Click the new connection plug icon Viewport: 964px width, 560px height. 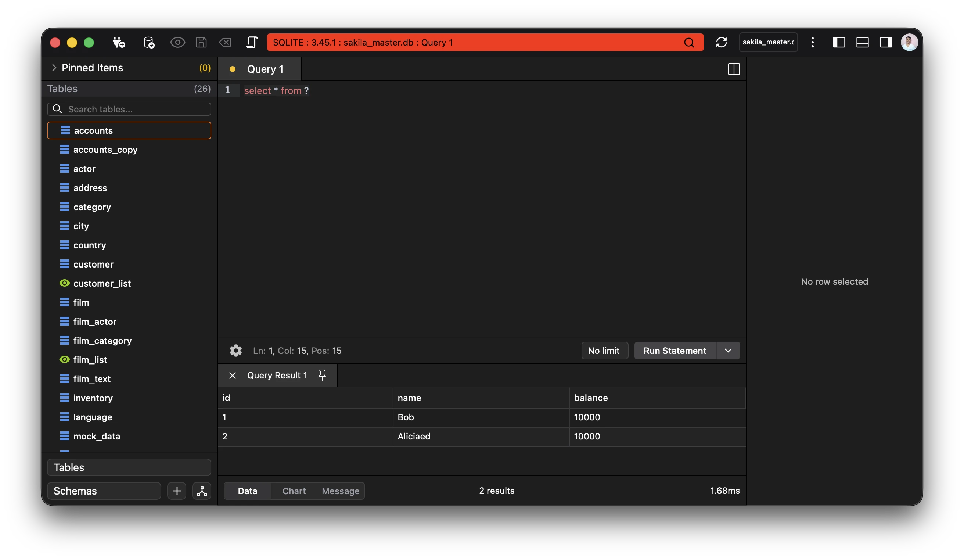pos(119,43)
